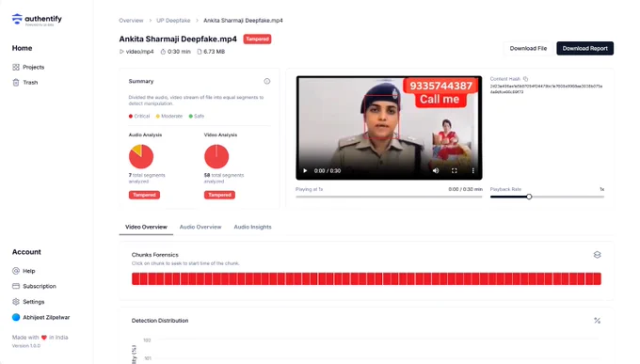640x364 pixels.
Task: Go to UP Deepfake breadcrumb
Action: click(x=173, y=21)
